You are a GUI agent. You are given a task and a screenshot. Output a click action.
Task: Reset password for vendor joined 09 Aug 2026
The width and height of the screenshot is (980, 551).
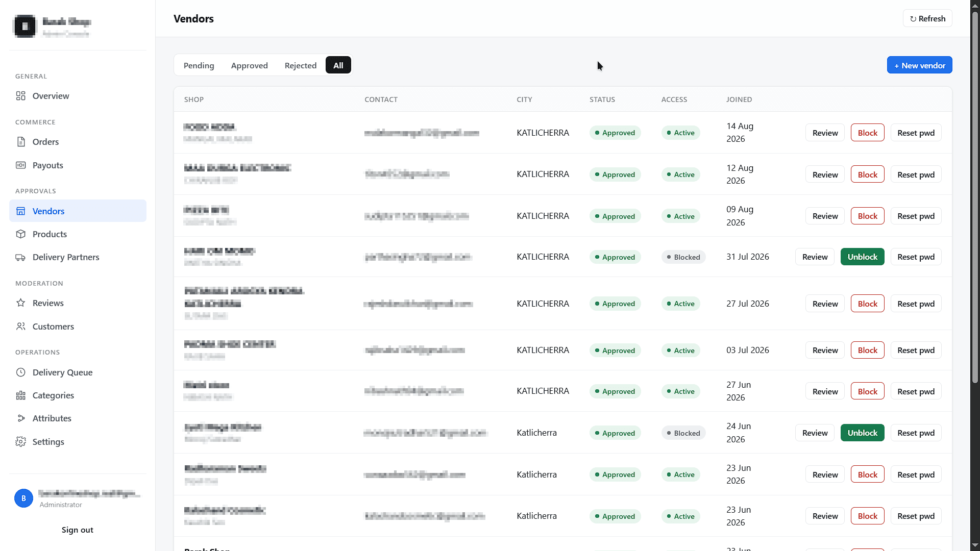(x=916, y=216)
